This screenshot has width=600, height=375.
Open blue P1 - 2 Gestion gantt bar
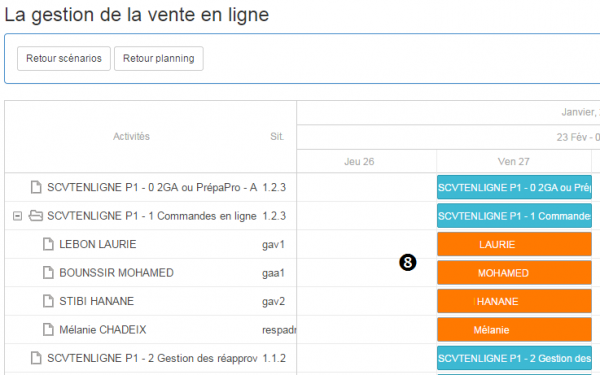(x=514, y=358)
